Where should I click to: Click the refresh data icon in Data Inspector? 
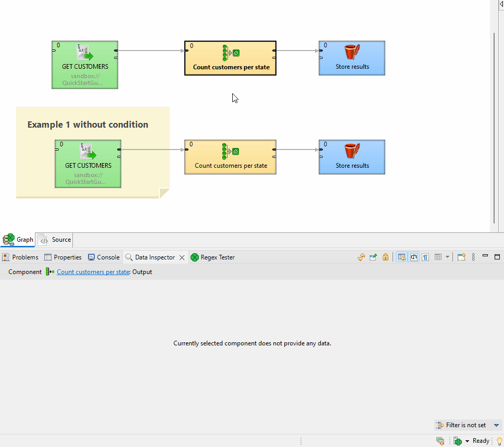click(x=361, y=257)
